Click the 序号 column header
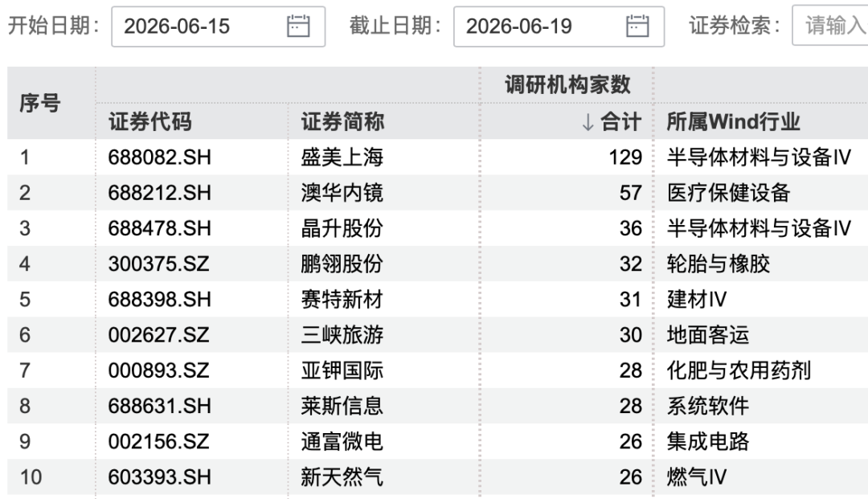This screenshot has width=868, height=499. click(x=40, y=104)
